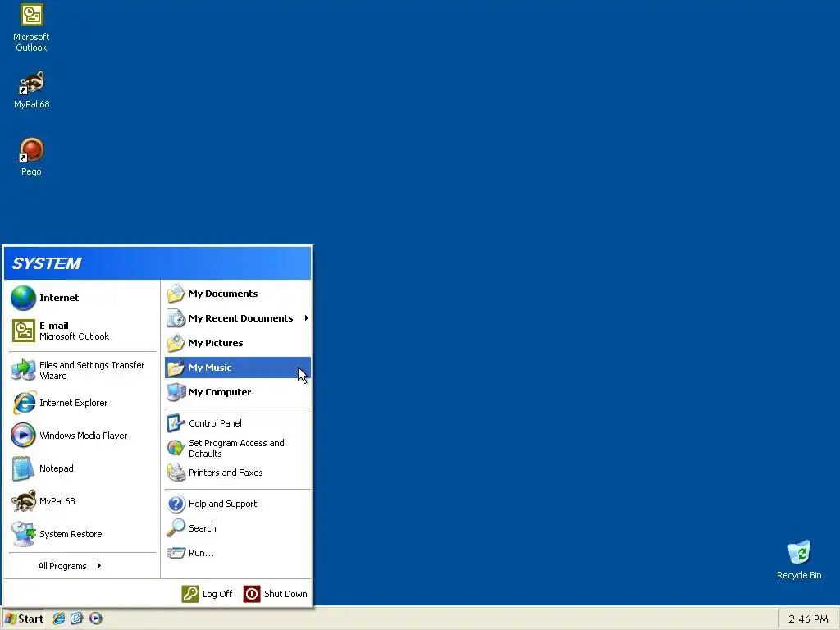The width and height of the screenshot is (840, 630).
Task: Open System Restore from Start menu
Action: click(83, 534)
